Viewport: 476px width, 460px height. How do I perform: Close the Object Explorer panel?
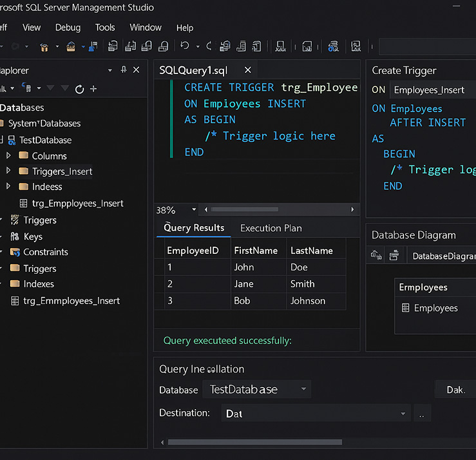tap(137, 70)
